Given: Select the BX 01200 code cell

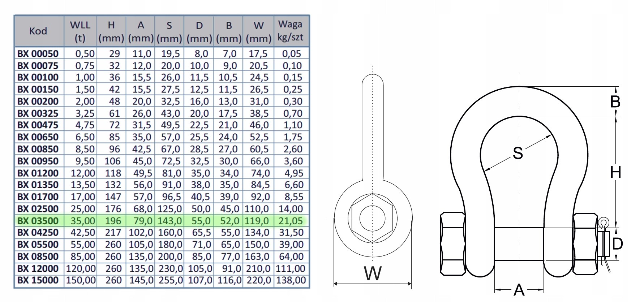Looking at the screenshot, I should click(x=38, y=173).
